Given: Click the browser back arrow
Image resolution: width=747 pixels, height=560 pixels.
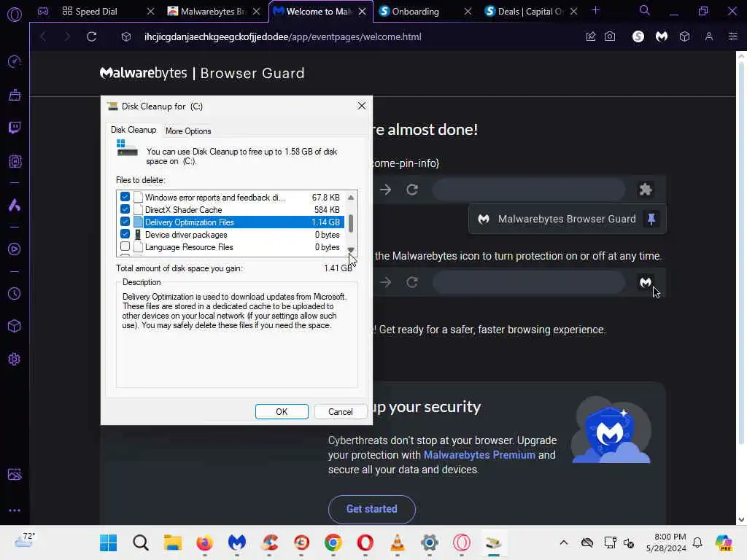Looking at the screenshot, I should [43, 36].
